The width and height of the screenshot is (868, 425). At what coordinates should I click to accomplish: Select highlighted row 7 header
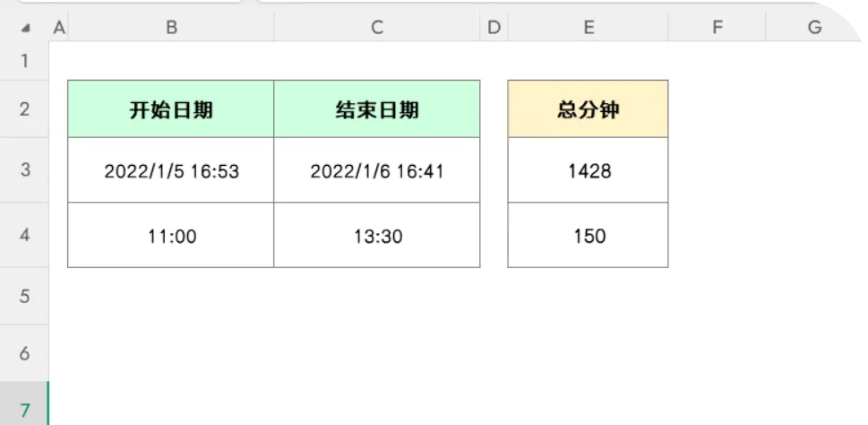(24, 411)
